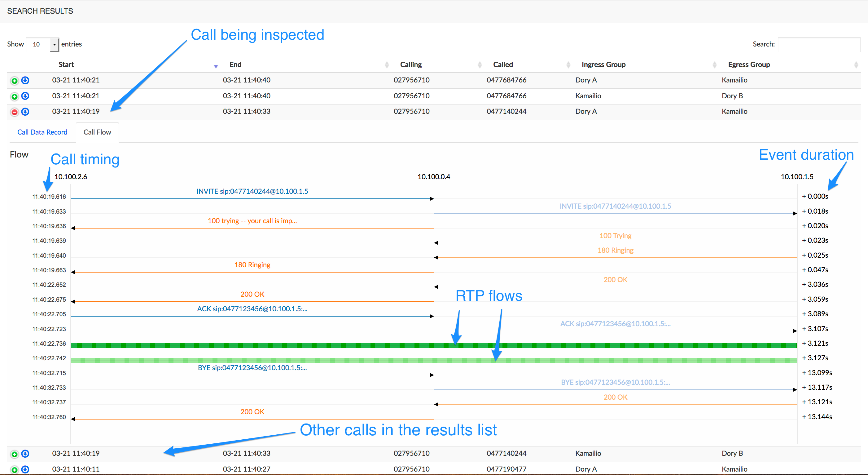Select the forwarded INVITE to 10.100.1.5
This screenshot has height=475, width=868.
tap(615, 206)
